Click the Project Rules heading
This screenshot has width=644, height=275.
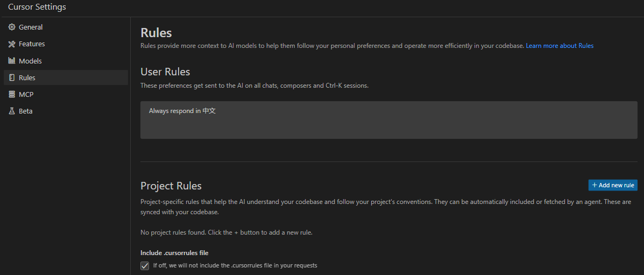[x=171, y=186]
